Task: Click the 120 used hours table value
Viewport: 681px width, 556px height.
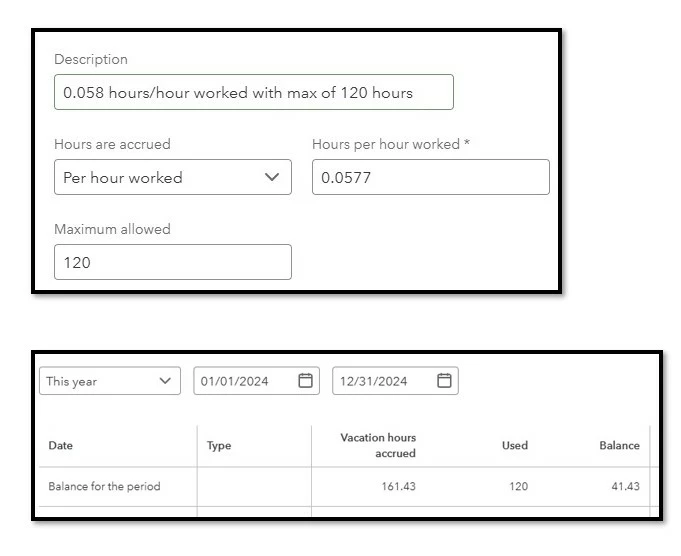Action: tap(518, 486)
